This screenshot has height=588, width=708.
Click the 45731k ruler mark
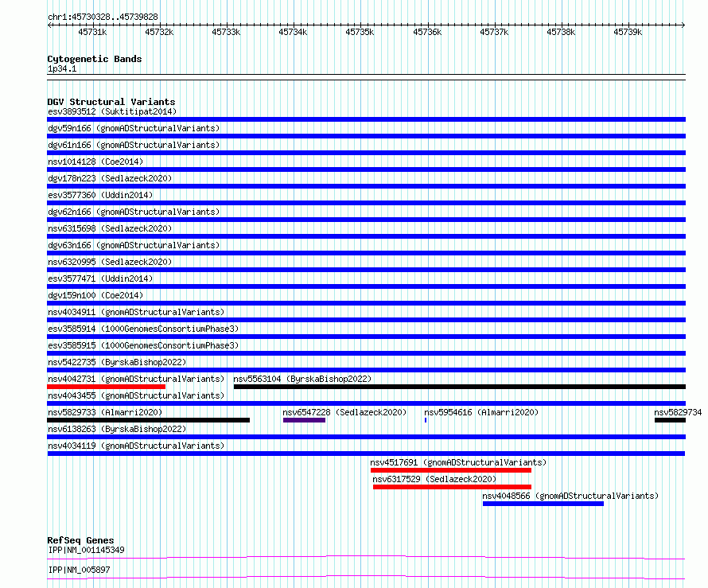(x=92, y=32)
